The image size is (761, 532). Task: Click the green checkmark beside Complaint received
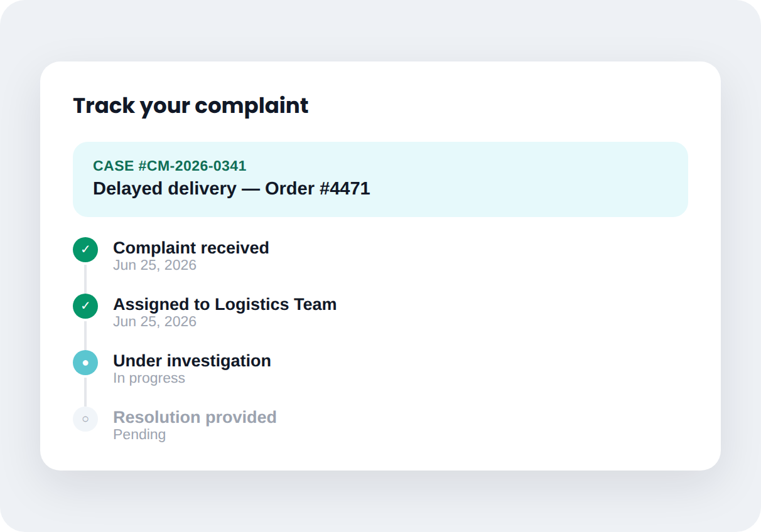[85, 250]
